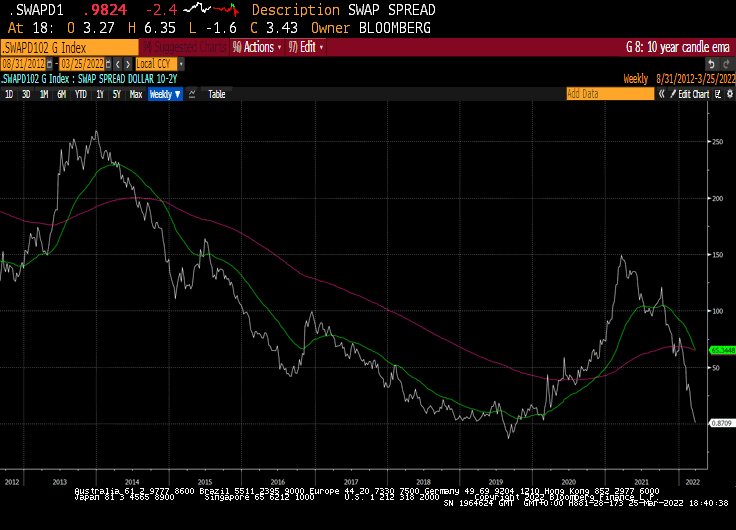Open the end date calendar picker icon
736x530 pixels.
[x=108, y=64]
